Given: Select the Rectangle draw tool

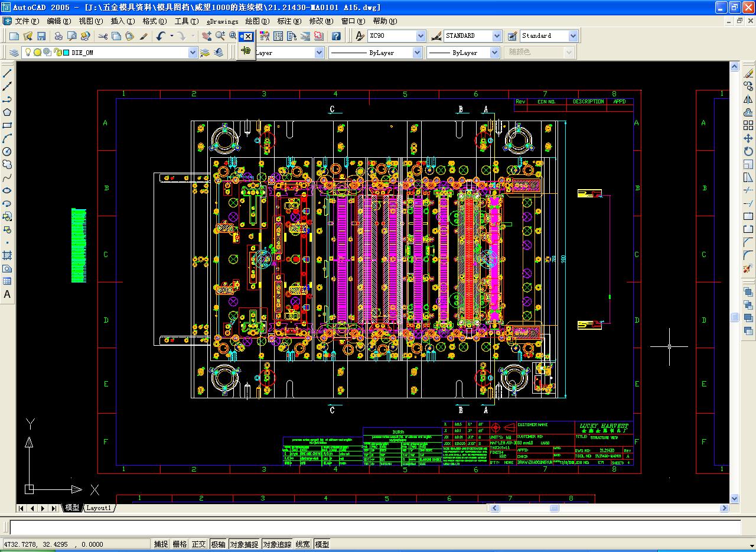Looking at the screenshot, I should pos(7,125).
